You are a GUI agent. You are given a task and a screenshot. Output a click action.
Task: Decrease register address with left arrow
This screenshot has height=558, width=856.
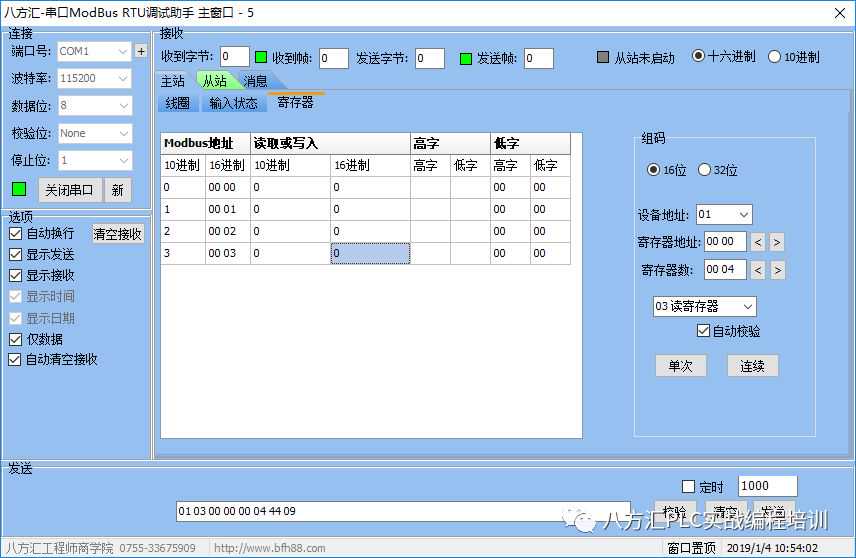757,241
